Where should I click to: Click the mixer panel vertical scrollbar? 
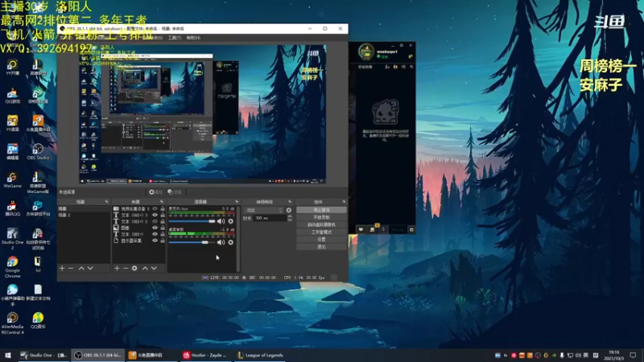238,238
